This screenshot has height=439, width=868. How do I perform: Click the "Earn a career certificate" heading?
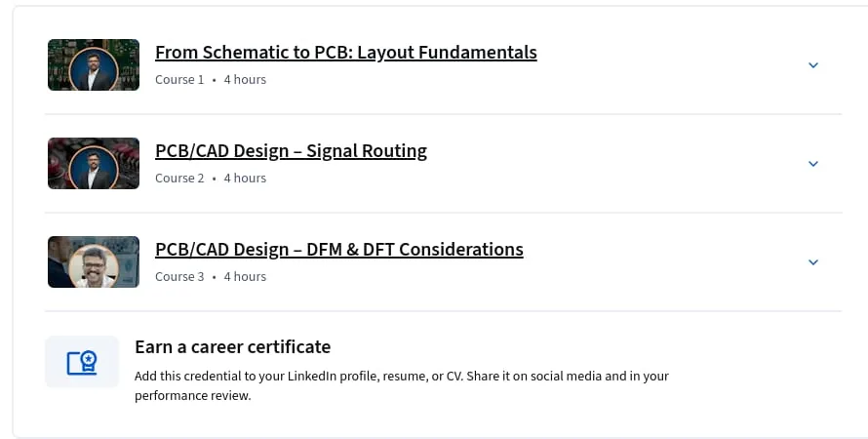pos(232,347)
